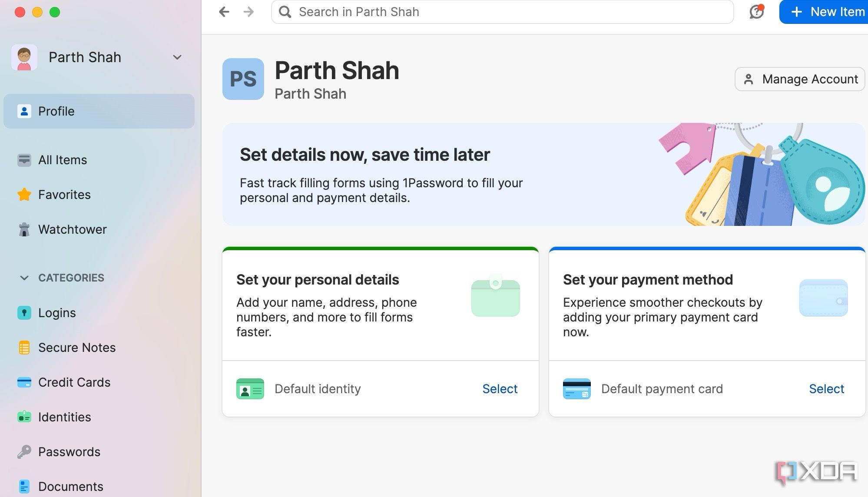Image resolution: width=868 pixels, height=497 pixels.
Task: Open the help notifications icon
Action: click(x=756, y=12)
